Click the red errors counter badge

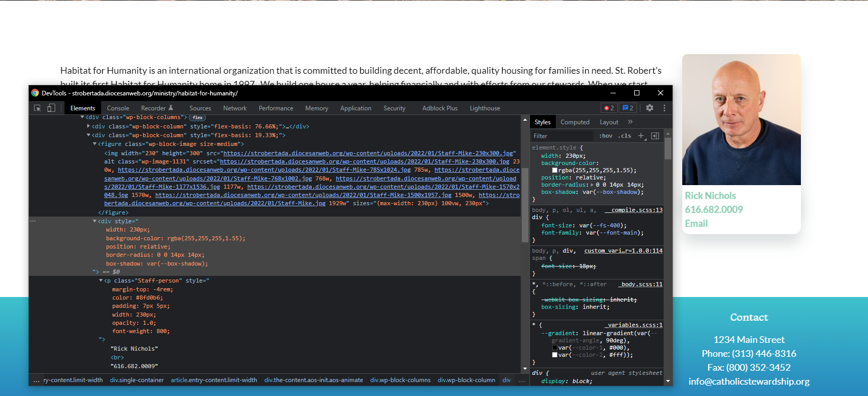[x=609, y=108]
